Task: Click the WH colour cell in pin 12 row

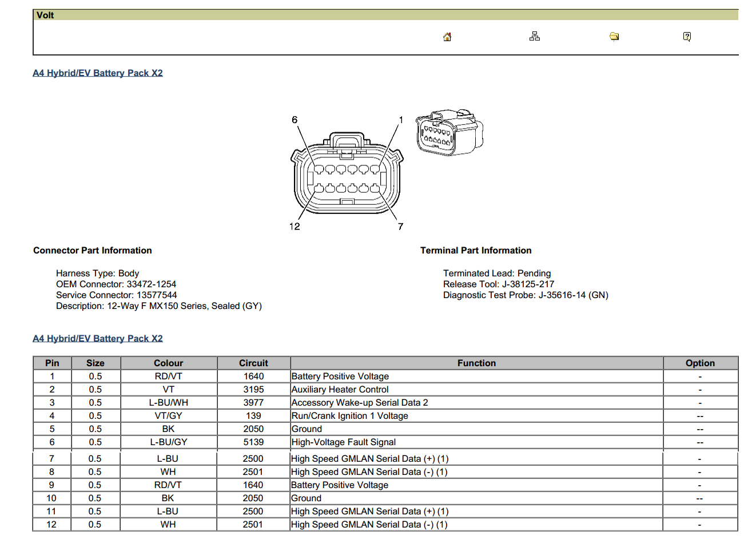Action: tap(168, 524)
